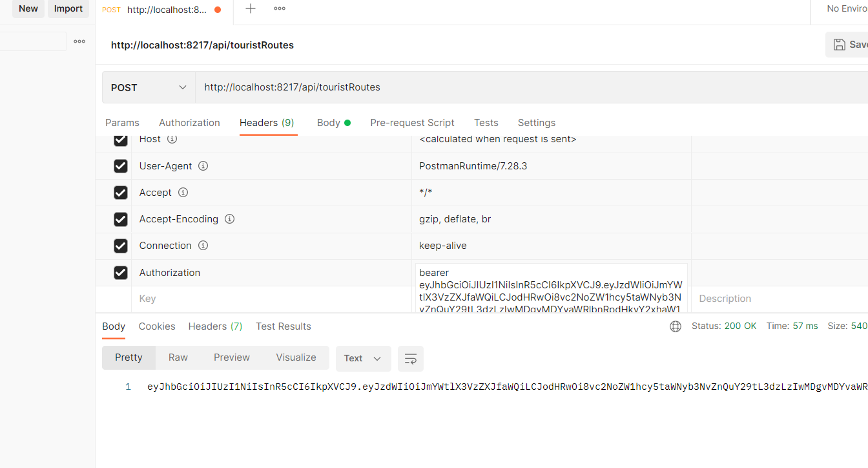Click the request title localhost:8217/api/touristRoutes
Image resolution: width=868 pixels, height=468 pixels.
pyautogui.click(x=202, y=45)
